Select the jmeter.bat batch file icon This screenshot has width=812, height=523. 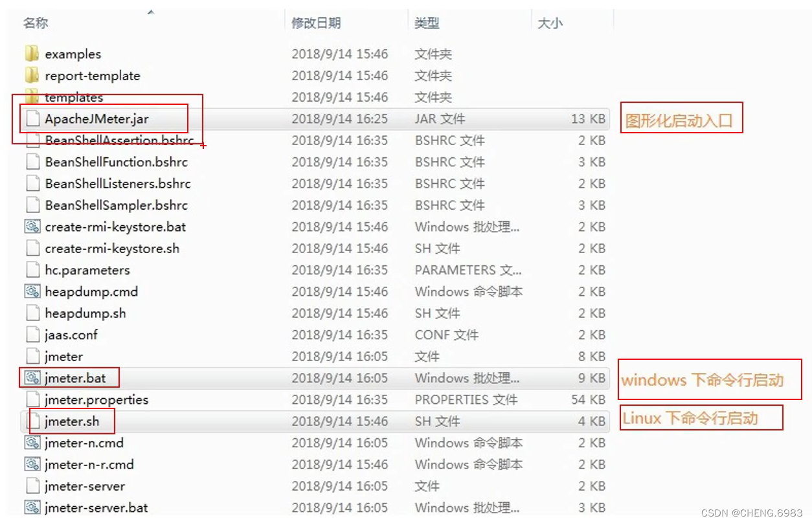tap(32, 377)
